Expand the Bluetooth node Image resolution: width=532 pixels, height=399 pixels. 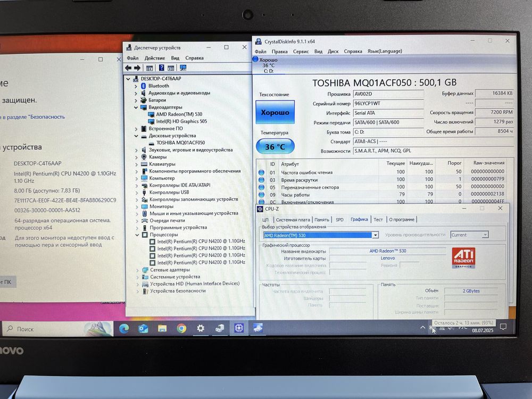[x=136, y=86]
